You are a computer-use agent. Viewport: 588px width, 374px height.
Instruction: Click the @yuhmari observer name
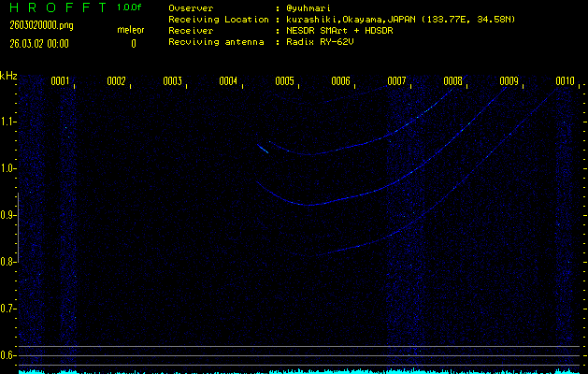point(307,7)
